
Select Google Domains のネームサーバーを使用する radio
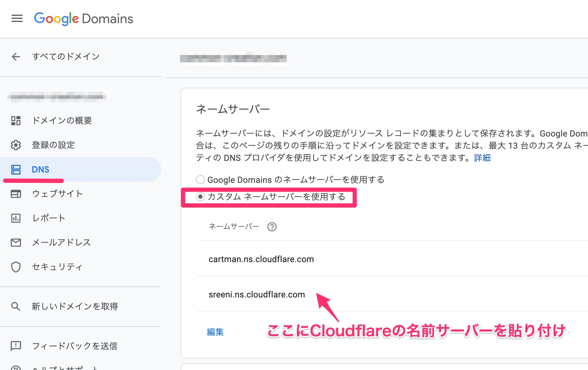(200, 180)
